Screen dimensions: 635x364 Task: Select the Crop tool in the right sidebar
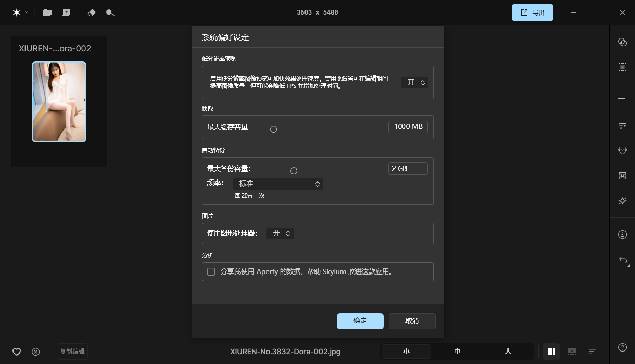(x=622, y=100)
